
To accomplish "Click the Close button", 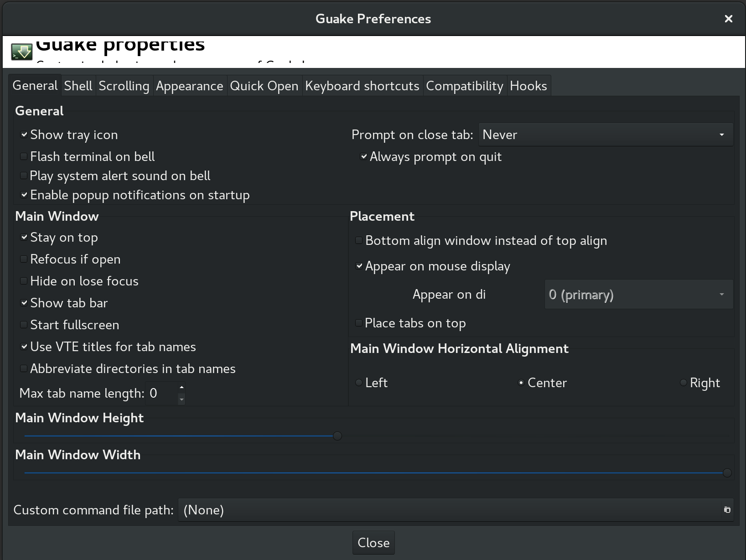I will pos(373,543).
